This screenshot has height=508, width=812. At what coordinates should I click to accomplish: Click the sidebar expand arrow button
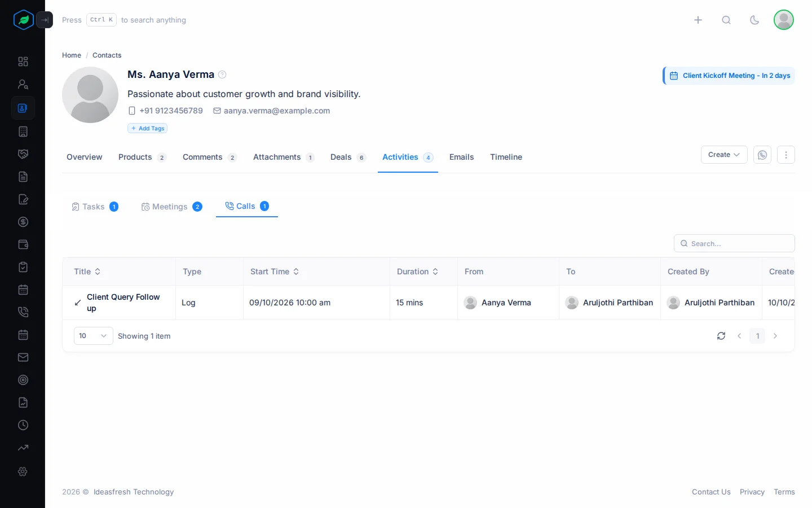tap(45, 20)
